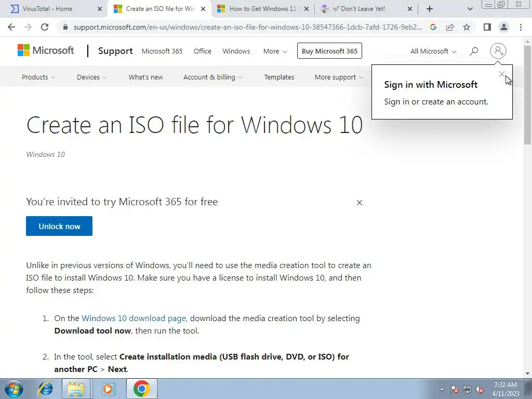
Task: Click Buy Microsoft 365 button
Action: [329, 51]
